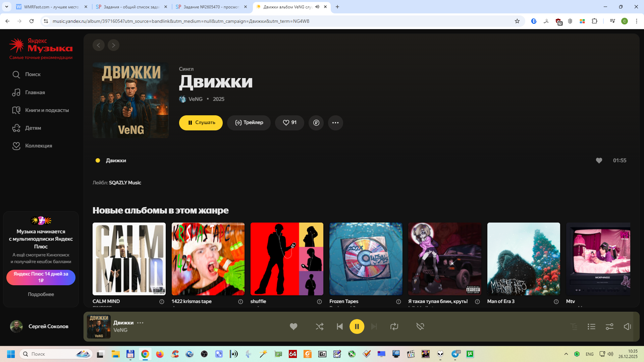
Task: Pause playback with yellow player button
Action: 357,326
